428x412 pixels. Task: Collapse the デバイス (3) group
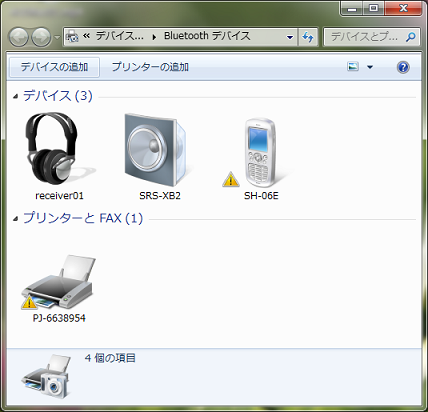pos(15,96)
